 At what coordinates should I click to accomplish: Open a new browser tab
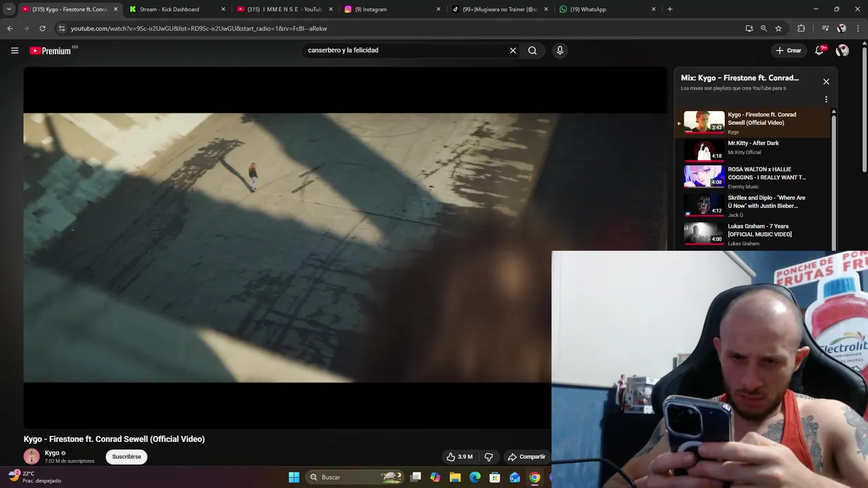click(x=670, y=9)
